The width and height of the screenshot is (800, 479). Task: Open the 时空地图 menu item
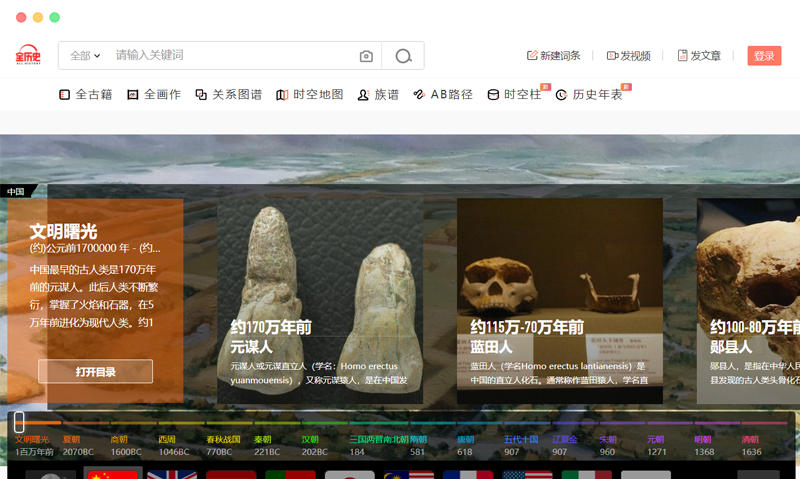click(x=310, y=94)
